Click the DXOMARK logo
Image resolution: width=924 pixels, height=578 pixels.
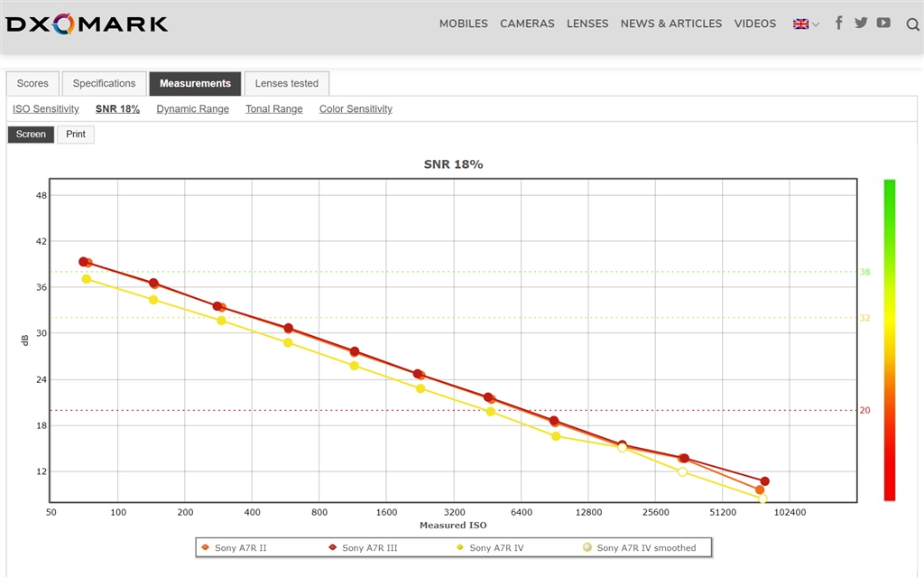click(87, 24)
